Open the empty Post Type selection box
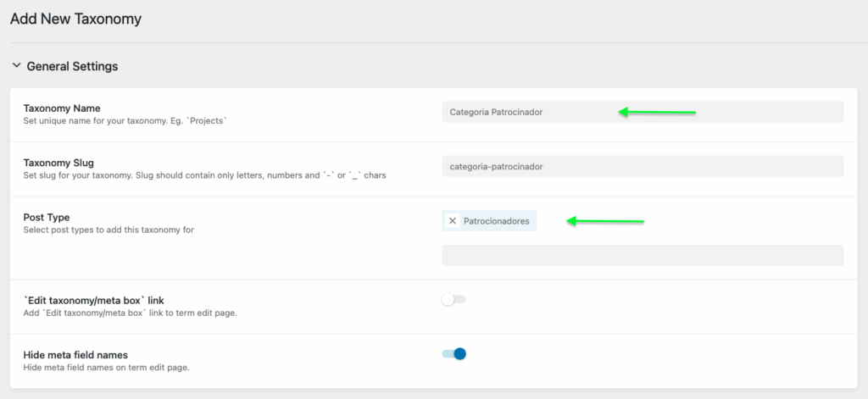The image size is (868, 399). click(x=642, y=256)
